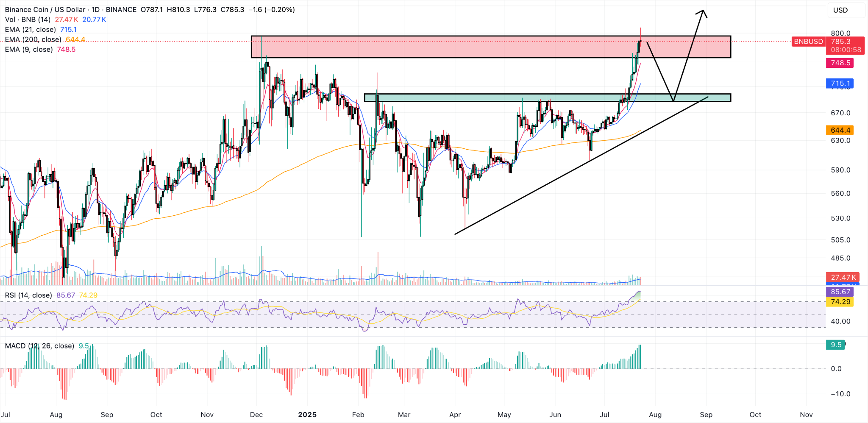This screenshot has height=423, width=868.
Task: Select the EMA (9, close) indicator legend
Action: [29, 50]
